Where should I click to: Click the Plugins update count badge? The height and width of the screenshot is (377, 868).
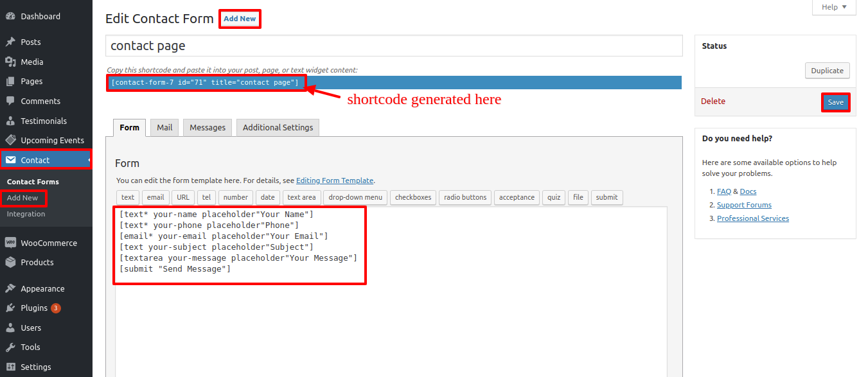pyautogui.click(x=56, y=308)
